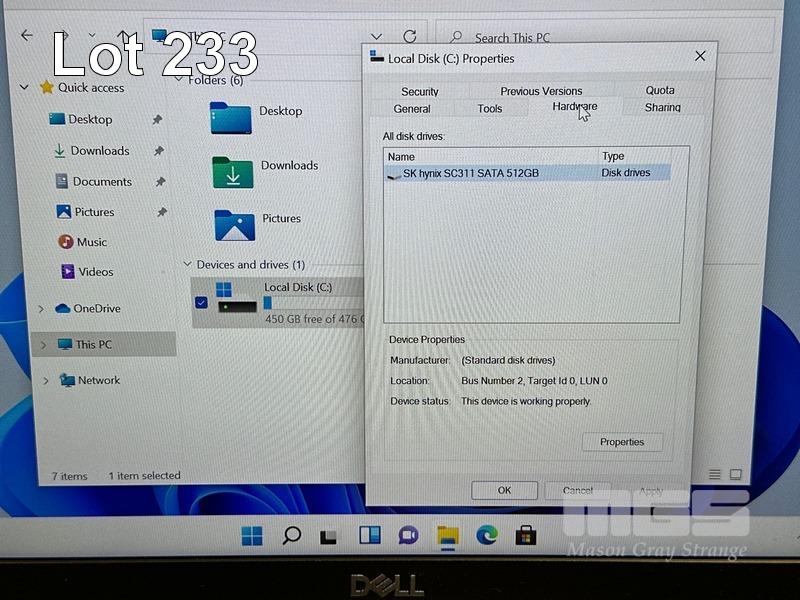Collapse the Quick access tree node
Viewport: 800px width, 600px height.
click(x=24, y=87)
